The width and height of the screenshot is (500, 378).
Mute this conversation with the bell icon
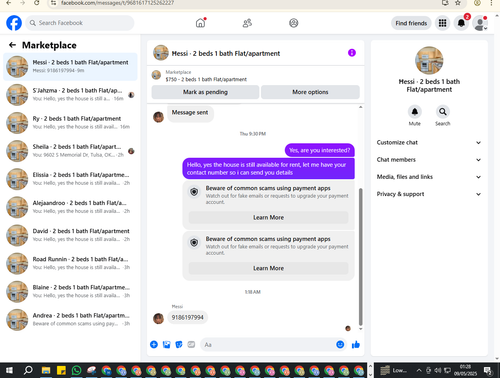click(x=415, y=112)
